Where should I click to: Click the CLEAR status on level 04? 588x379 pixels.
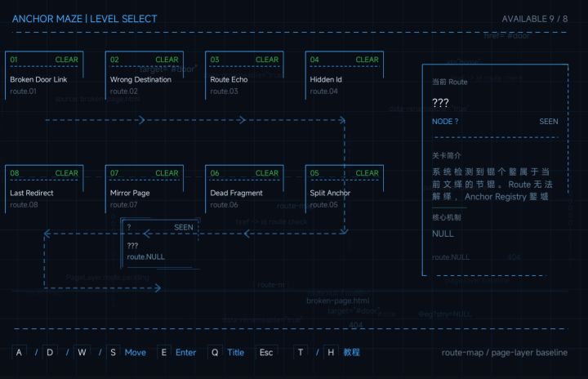(x=367, y=60)
